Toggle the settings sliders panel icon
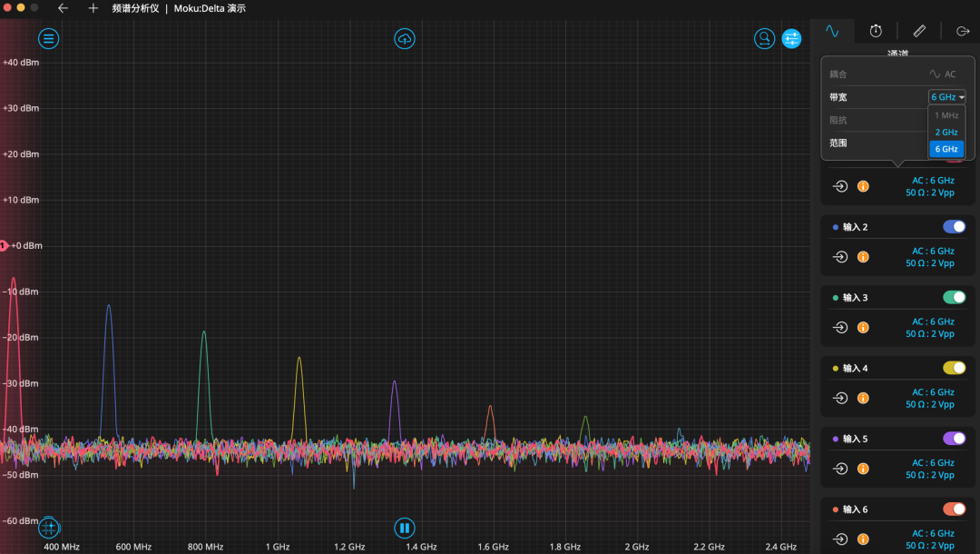The height and width of the screenshot is (554, 980). [x=791, y=39]
